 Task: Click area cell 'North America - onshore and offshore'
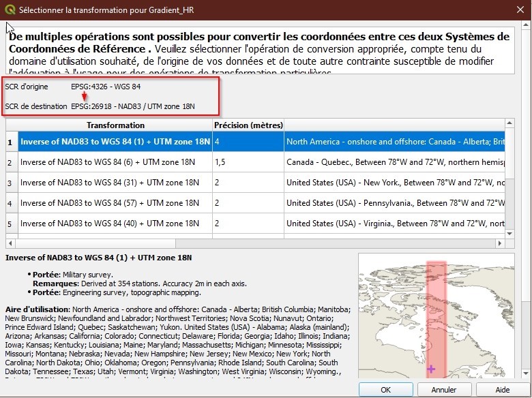395,142
